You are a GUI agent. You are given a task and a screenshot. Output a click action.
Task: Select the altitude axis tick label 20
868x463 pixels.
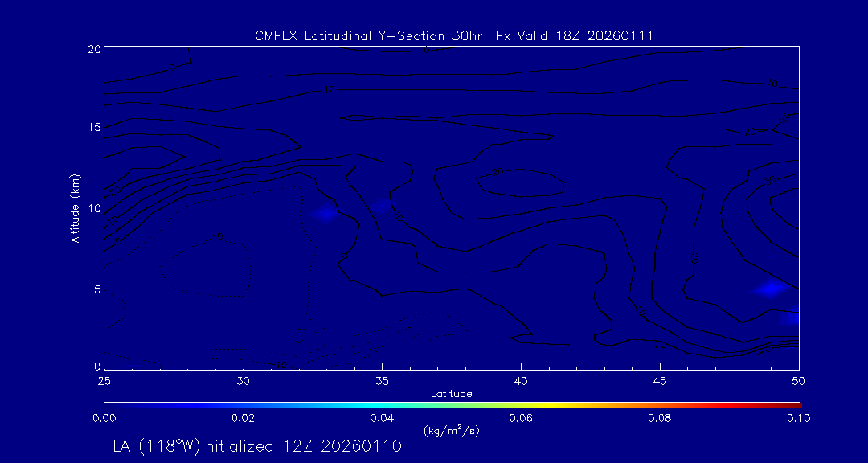(x=93, y=48)
